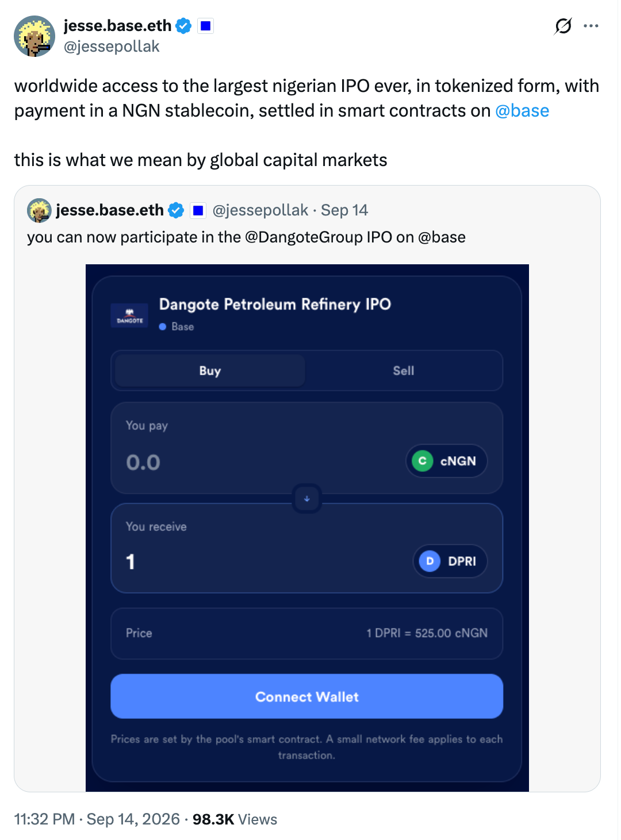621x840 pixels.
Task: Click the blue square affiliate badge in header
Action: tap(205, 26)
